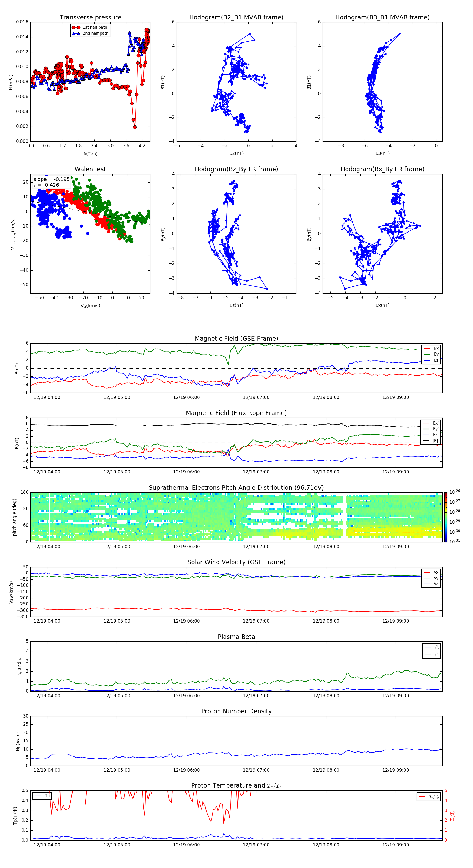The width and height of the screenshot is (473, 868).
Task: Click the "WalenTest" plot title
Action: pos(90,169)
